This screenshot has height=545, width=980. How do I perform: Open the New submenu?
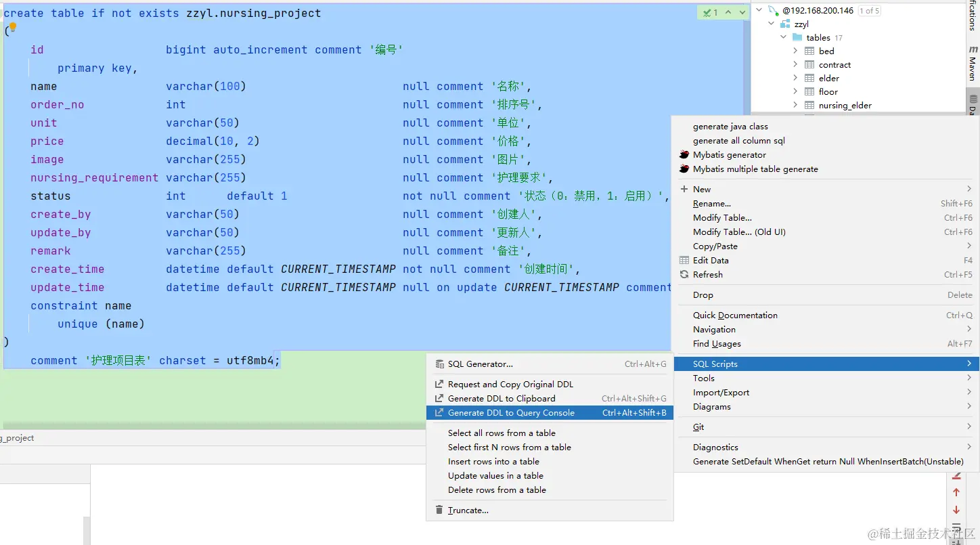[x=826, y=190]
